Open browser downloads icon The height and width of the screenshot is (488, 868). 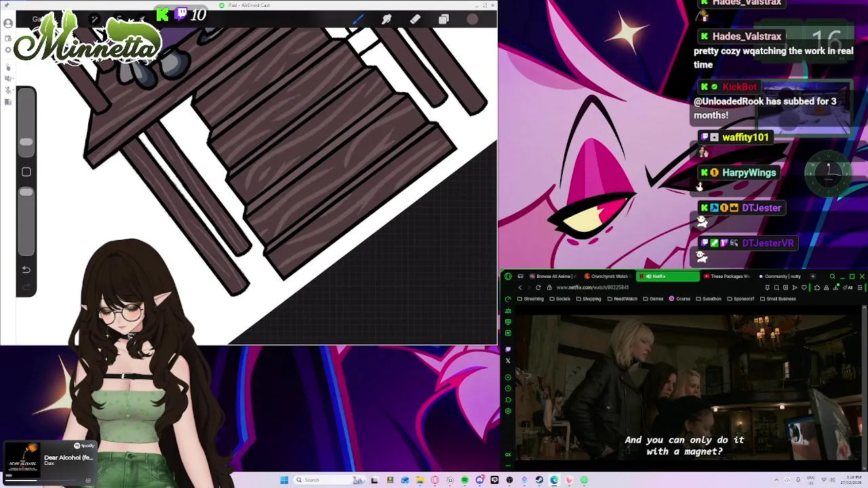tap(835, 287)
